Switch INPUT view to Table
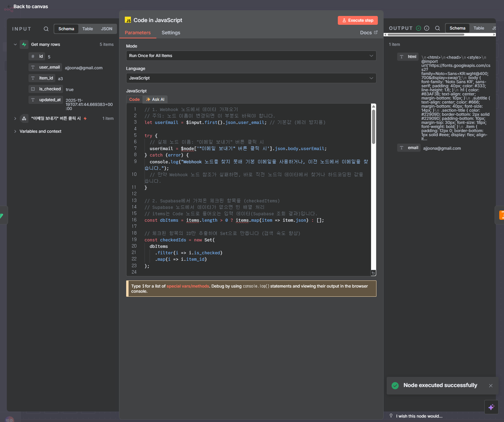 tap(88, 29)
